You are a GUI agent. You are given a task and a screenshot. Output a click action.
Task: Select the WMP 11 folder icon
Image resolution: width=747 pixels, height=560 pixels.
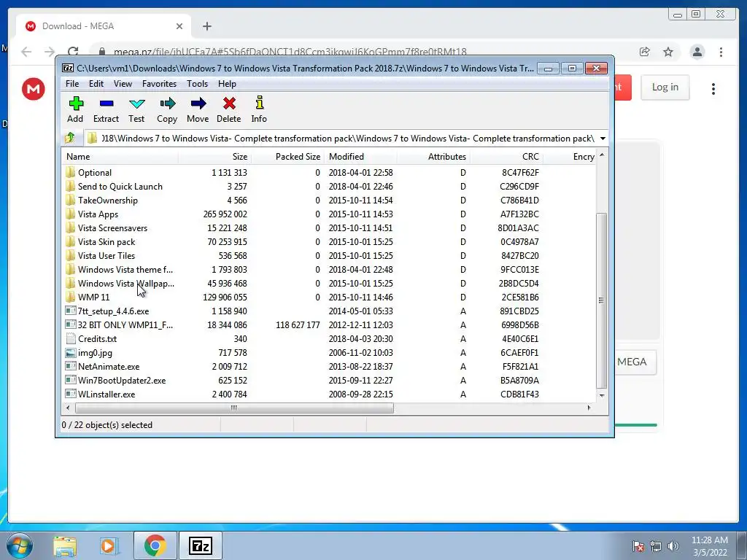71,297
